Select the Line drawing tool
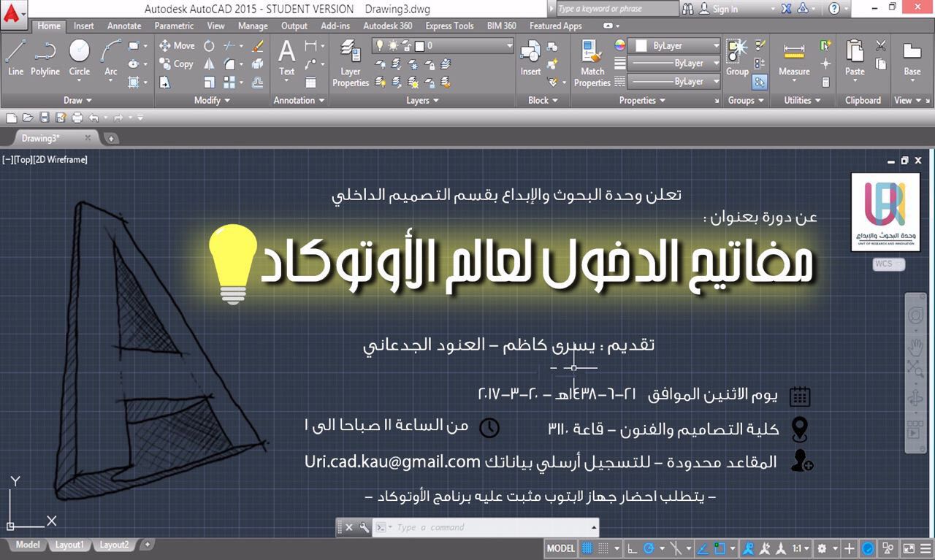Screen dimensions: 935x560 15,58
